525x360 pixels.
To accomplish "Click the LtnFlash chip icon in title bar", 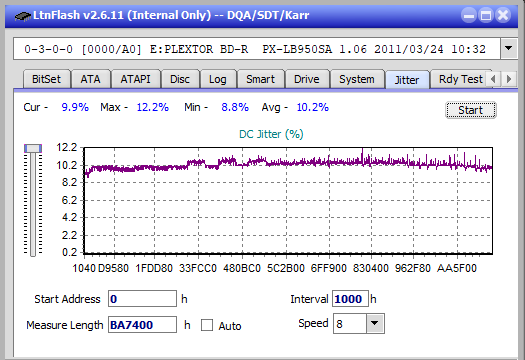I will click(x=23, y=15).
